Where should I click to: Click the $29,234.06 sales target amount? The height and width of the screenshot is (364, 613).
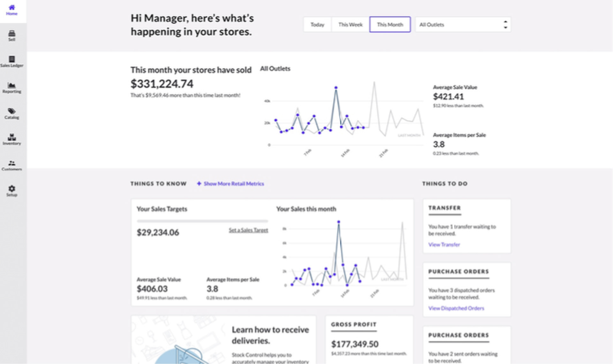pyautogui.click(x=158, y=232)
